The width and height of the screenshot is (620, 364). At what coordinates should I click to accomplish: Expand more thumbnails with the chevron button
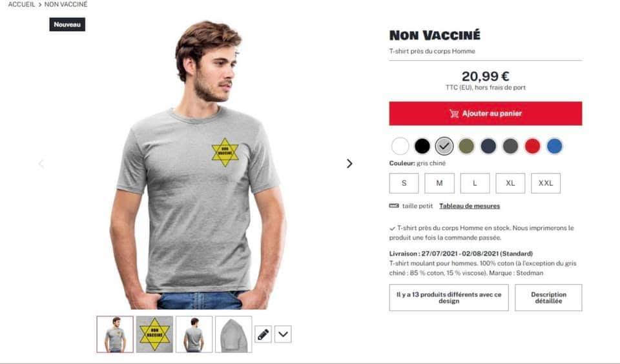point(283,334)
